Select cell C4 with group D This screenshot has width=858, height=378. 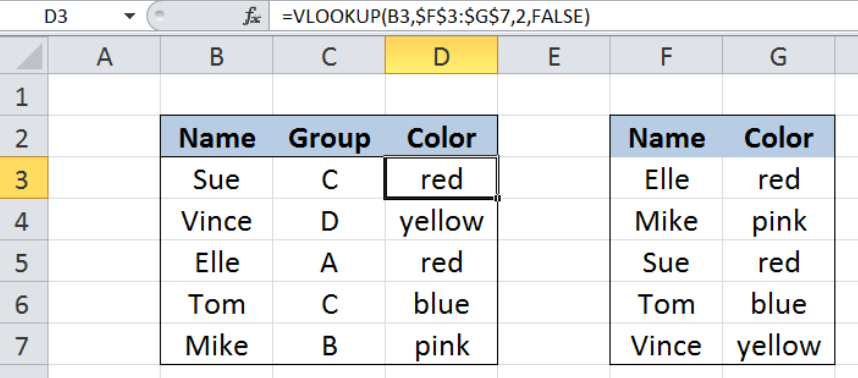[x=329, y=219]
